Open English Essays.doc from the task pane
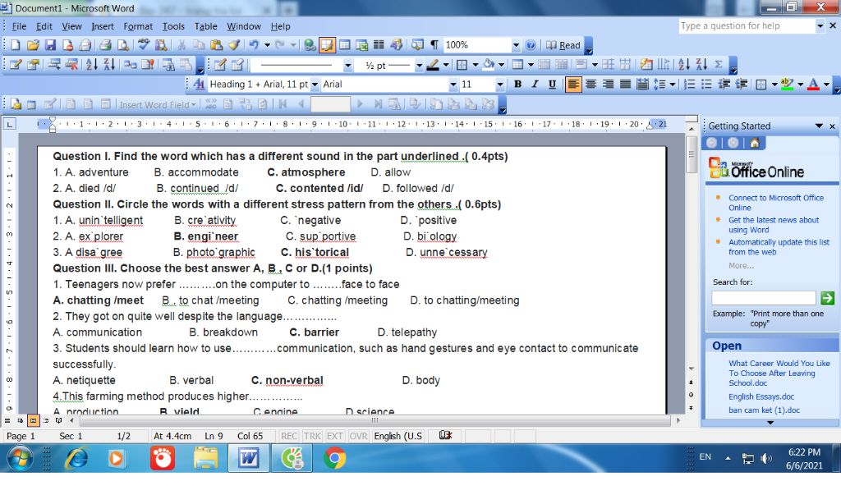 point(761,396)
